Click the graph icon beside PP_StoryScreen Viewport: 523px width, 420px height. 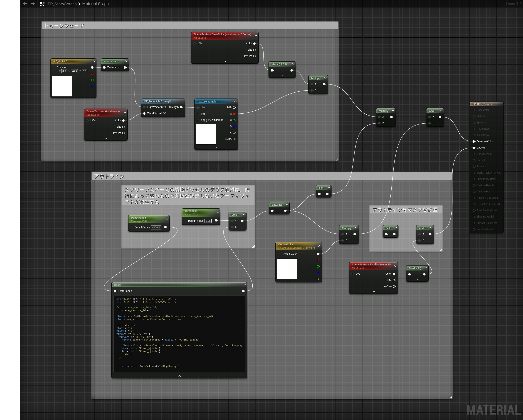42,4
